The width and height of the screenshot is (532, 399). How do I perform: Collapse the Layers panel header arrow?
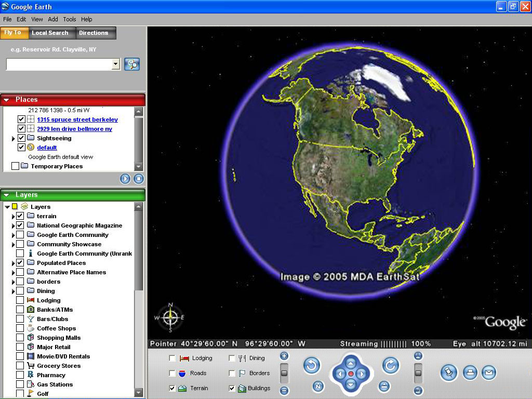[6, 195]
